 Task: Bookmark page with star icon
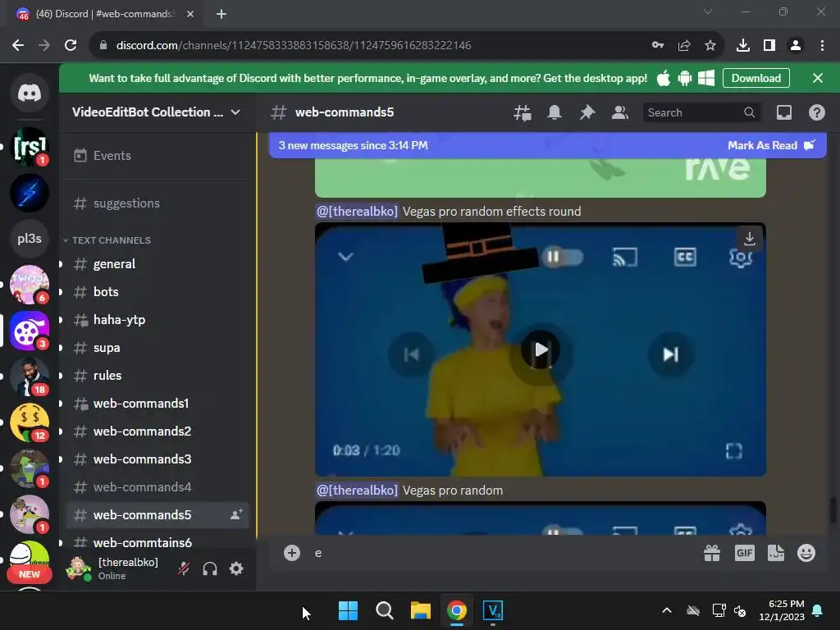[710, 46]
